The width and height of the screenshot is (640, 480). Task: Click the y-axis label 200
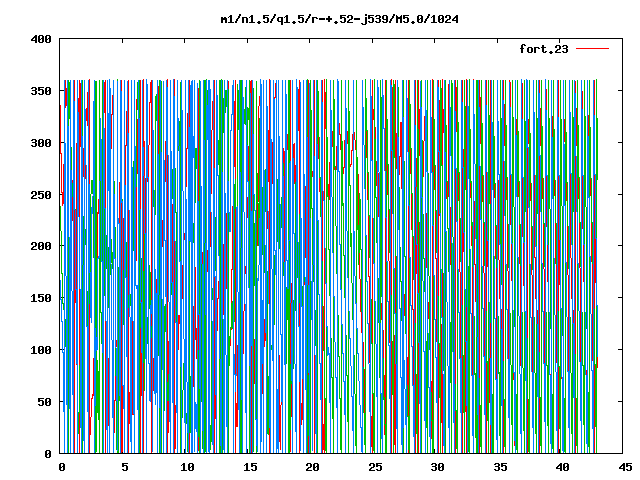41,246
